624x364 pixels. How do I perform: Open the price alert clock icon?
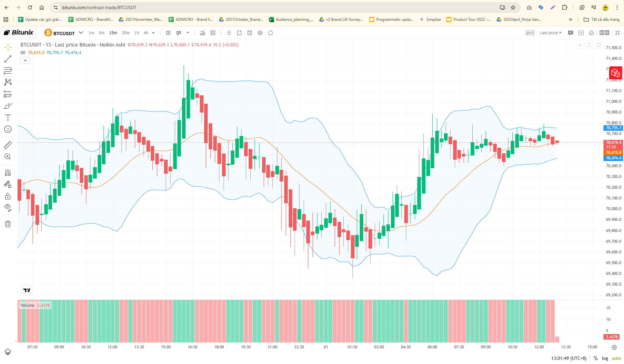[x=250, y=33]
